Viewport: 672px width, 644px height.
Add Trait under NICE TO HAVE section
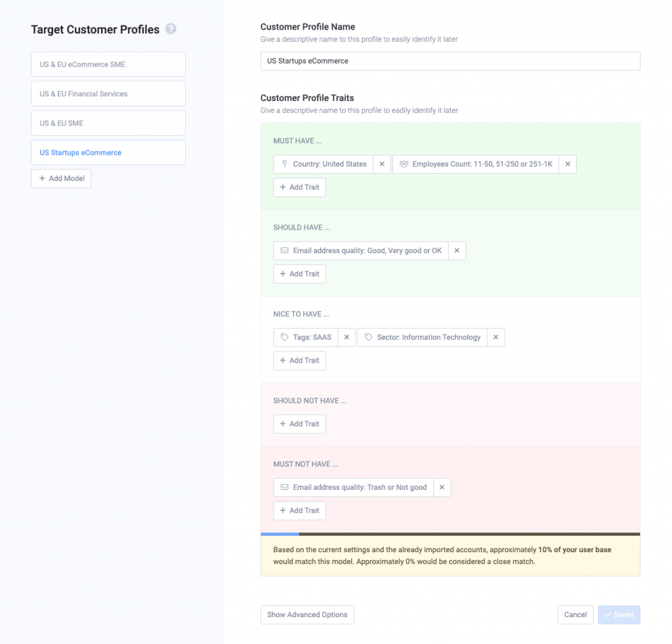(299, 361)
